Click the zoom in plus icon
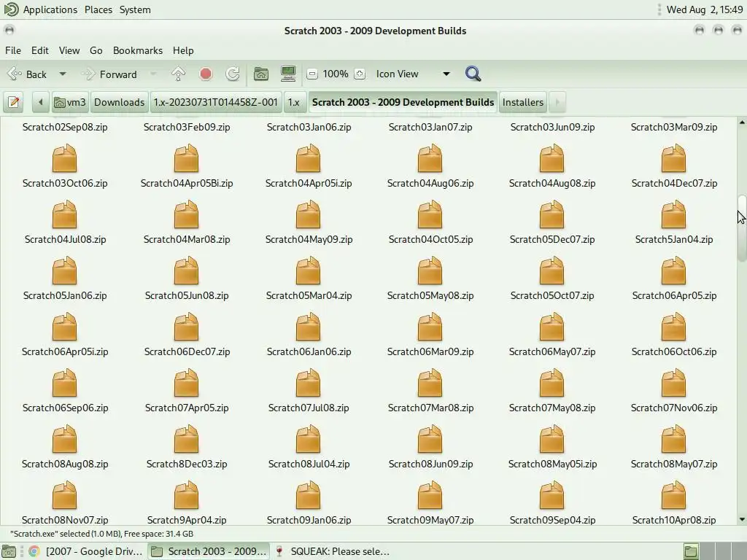 coord(360,74)
